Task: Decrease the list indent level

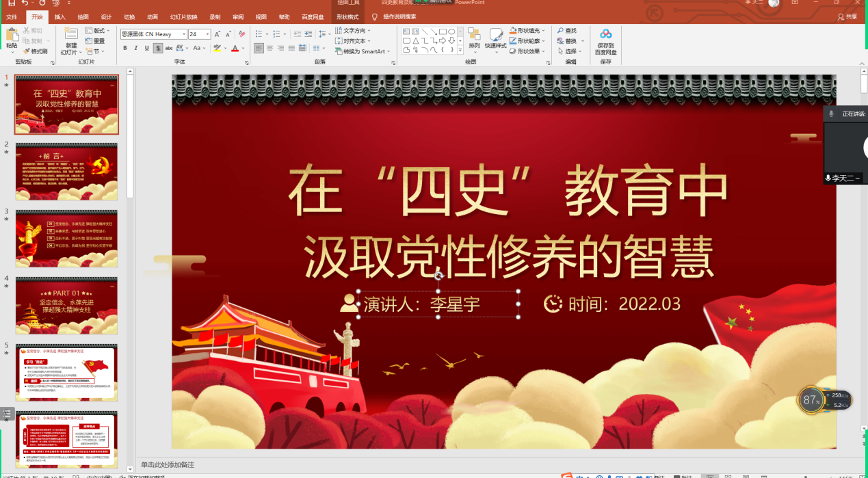Action: click(297, 34)
